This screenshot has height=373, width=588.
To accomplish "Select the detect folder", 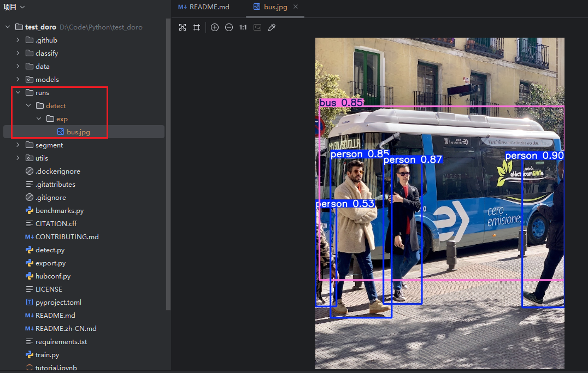I will 84,106.
